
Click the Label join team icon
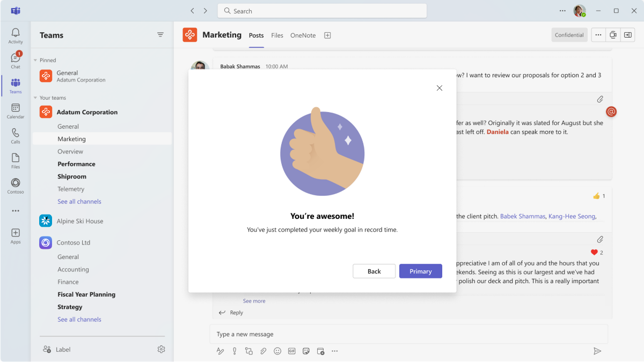pos(47,349)
